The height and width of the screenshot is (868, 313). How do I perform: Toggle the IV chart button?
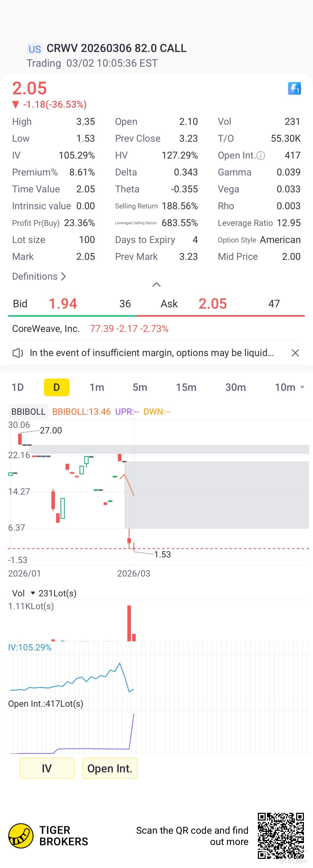click(x=47, y=768)
